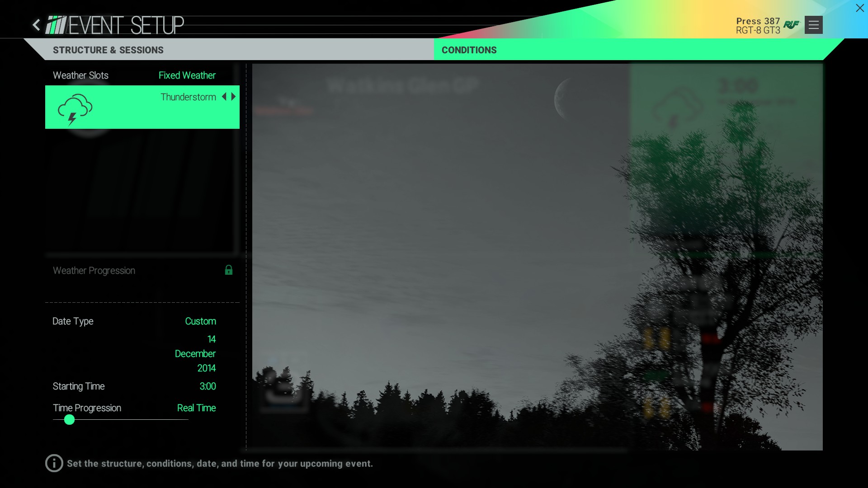
Task: Select the CONDITIONS tab
Action: [468, 49]
